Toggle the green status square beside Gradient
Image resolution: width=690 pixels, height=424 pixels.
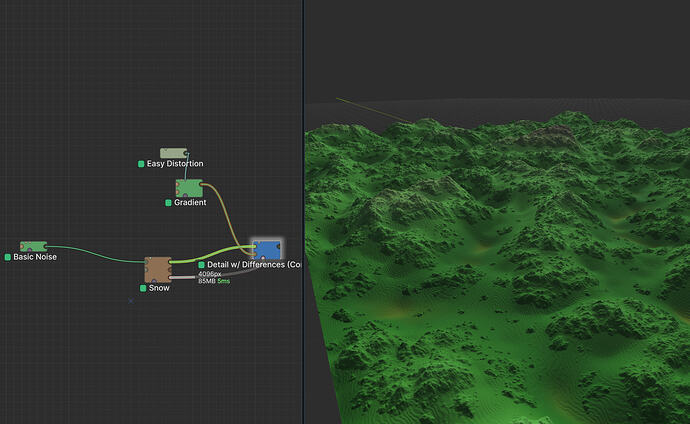point(168,203)
